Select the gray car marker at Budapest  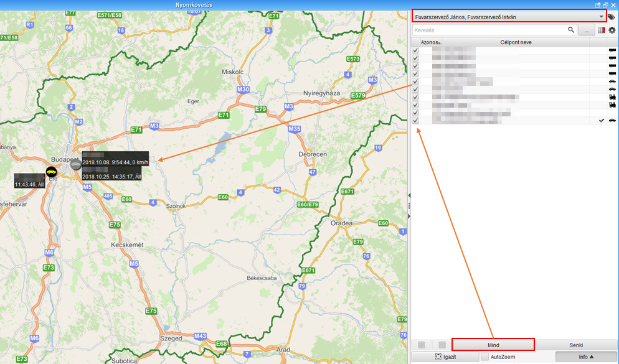pyautogui.click(x=75, y=164)
